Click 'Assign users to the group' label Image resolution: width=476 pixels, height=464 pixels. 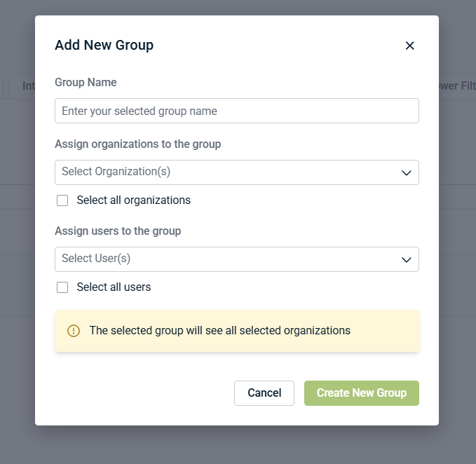point(118,231)
